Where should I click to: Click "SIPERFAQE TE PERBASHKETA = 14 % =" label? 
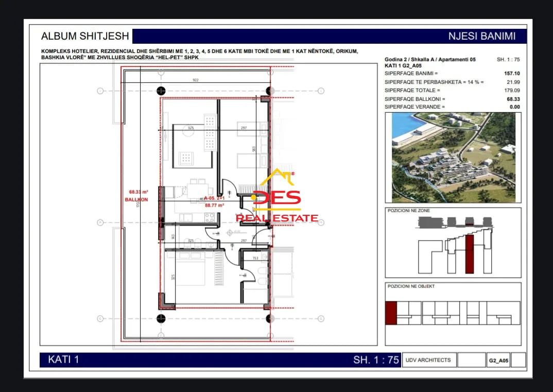point(434,82)
